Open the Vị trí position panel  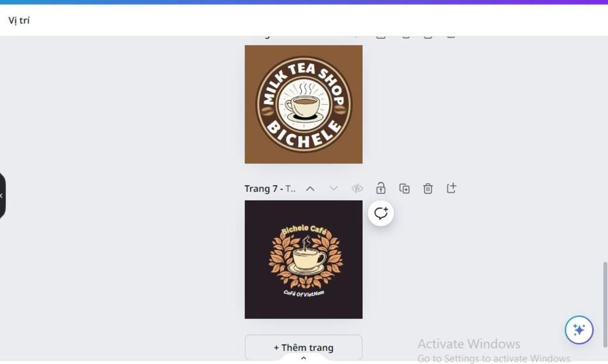19,20
